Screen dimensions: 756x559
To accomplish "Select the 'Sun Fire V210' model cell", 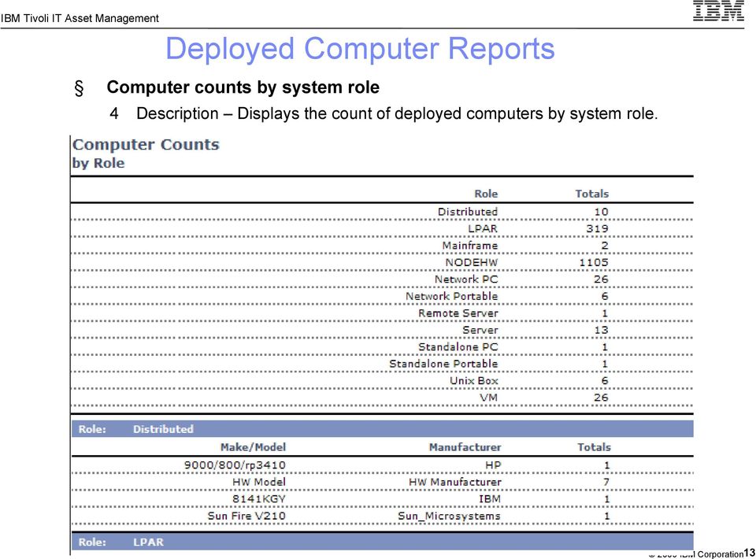I will point(246,516).
